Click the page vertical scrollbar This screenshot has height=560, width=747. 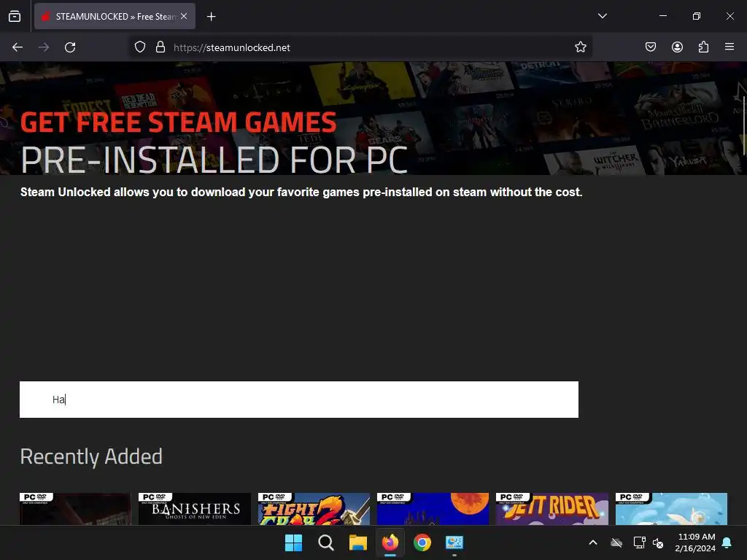pyautogui.click(x=744, y=125)
